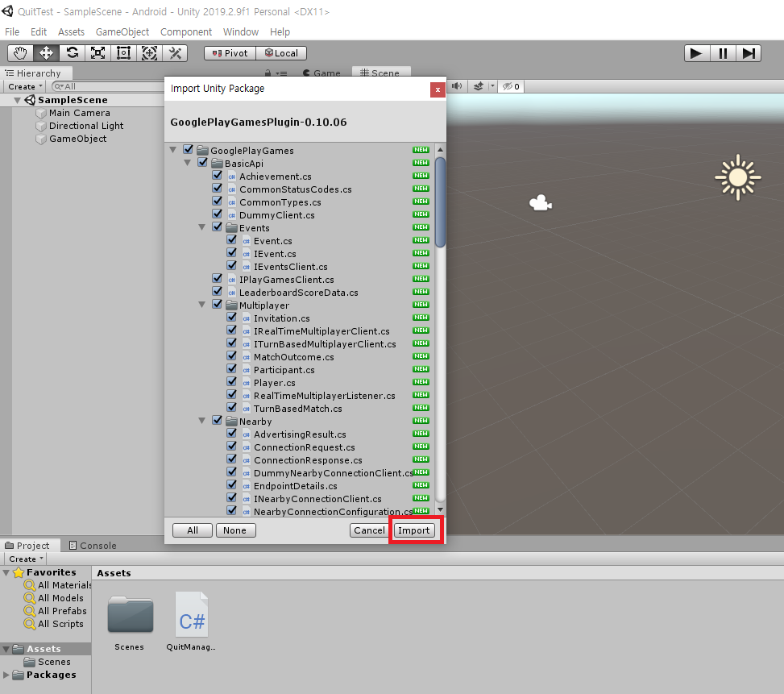Toggle scene effects icon
The width and height of the screenshot is (784, 694).
[x=479, y=86]
